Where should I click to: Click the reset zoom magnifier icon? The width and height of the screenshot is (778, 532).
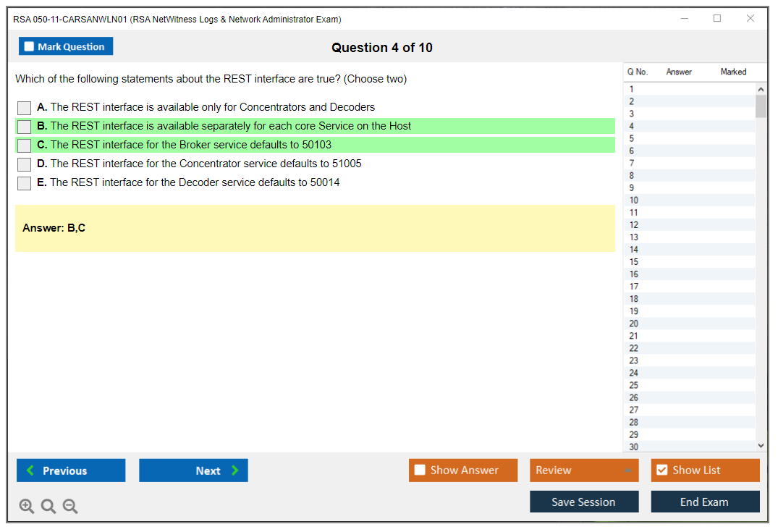coord(48,507)
